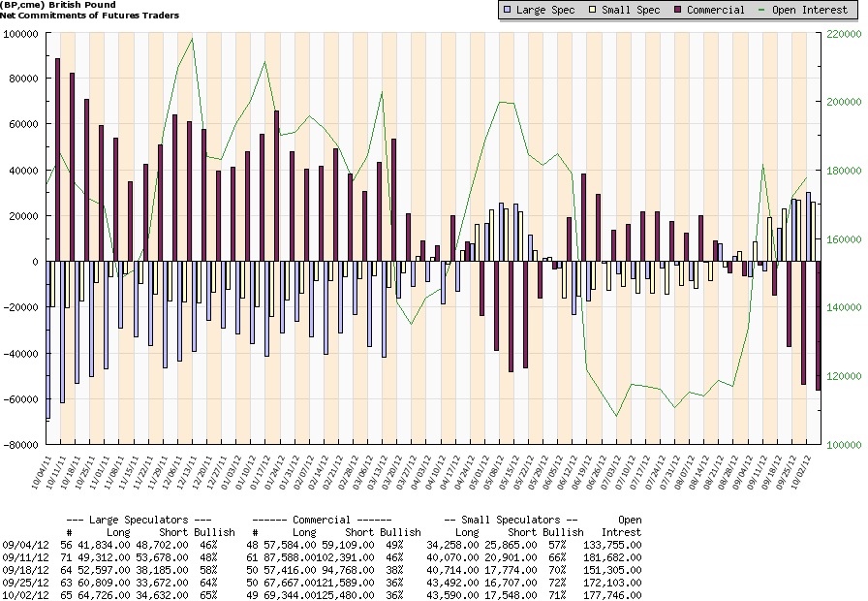Click the open interest value 177,746.00

click(612, 595)
